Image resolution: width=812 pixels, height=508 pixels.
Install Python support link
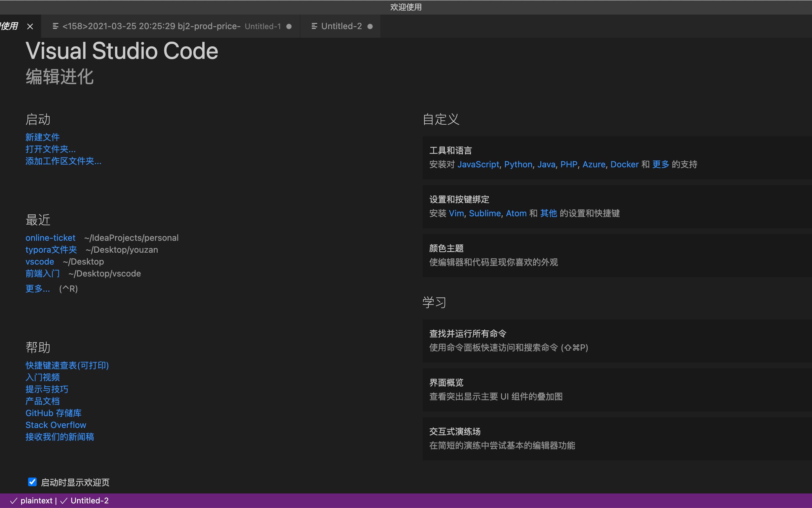[x=518, y=164]
